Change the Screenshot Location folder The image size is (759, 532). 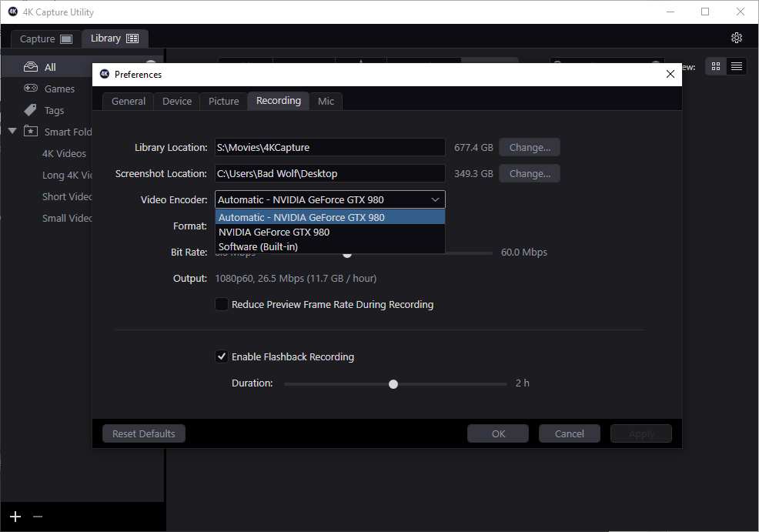pyautogui.click(x=530, y=173)
